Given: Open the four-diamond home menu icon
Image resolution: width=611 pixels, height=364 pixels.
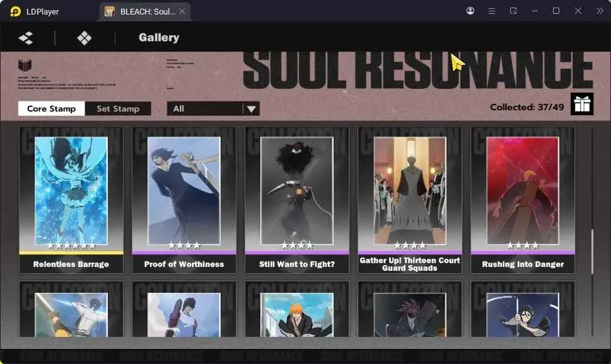Looking at the screenshot, I should [x=84, y=38].
